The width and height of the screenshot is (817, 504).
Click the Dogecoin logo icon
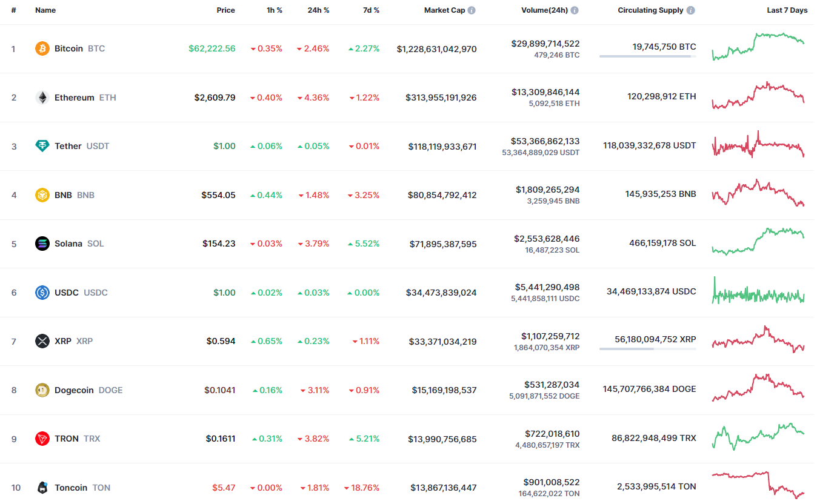coord(42,390)
